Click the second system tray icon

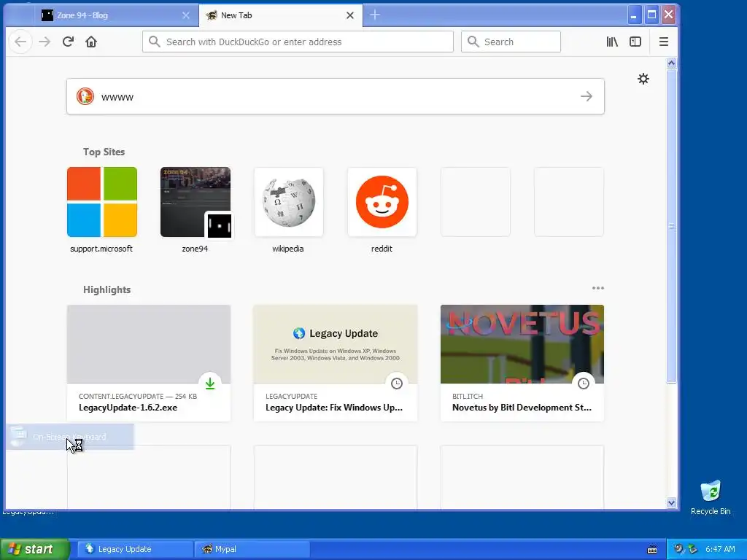pyautogui.click(x=693, y=549)
